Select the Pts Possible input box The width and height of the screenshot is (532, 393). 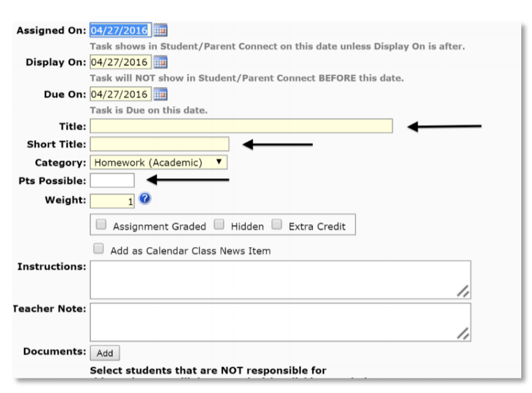(x=112, y=180)
